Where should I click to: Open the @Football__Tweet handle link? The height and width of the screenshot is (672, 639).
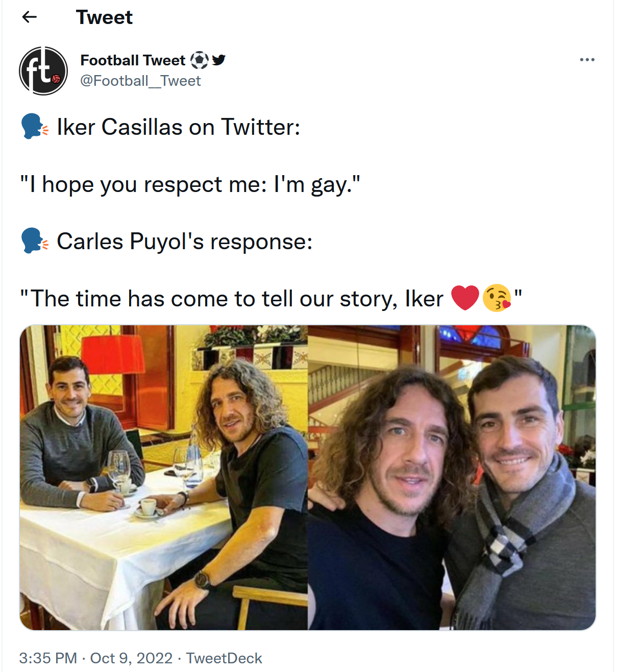click(140, 81)
